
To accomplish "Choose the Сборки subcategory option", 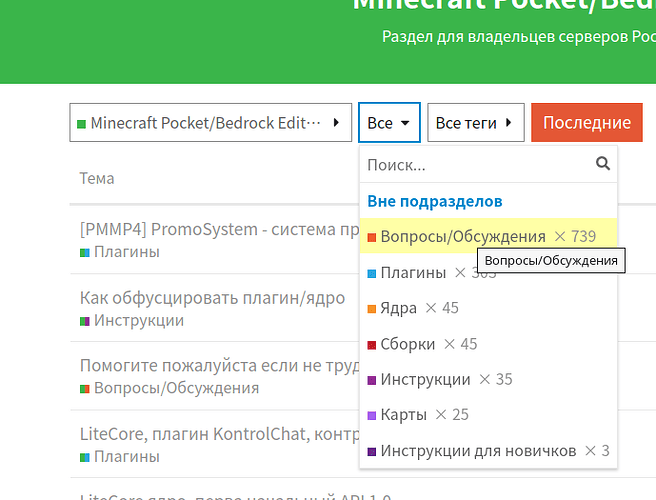I will [x=488, y=344].
